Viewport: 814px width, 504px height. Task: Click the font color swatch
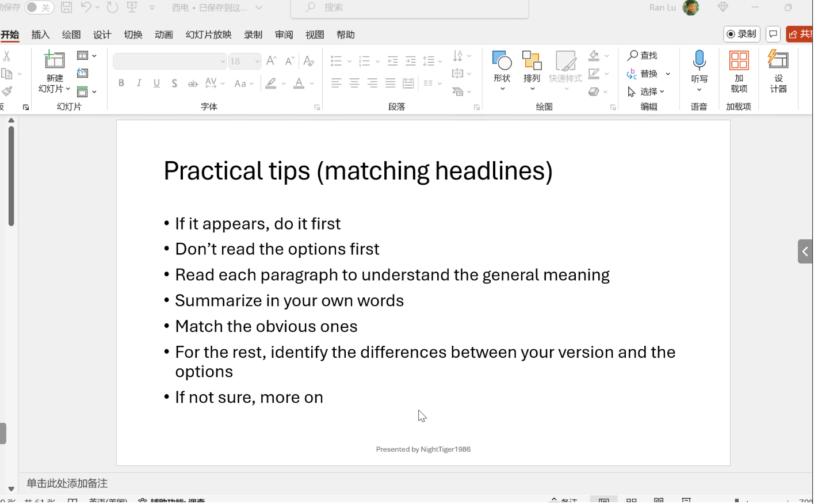click(x=299, y=83)
